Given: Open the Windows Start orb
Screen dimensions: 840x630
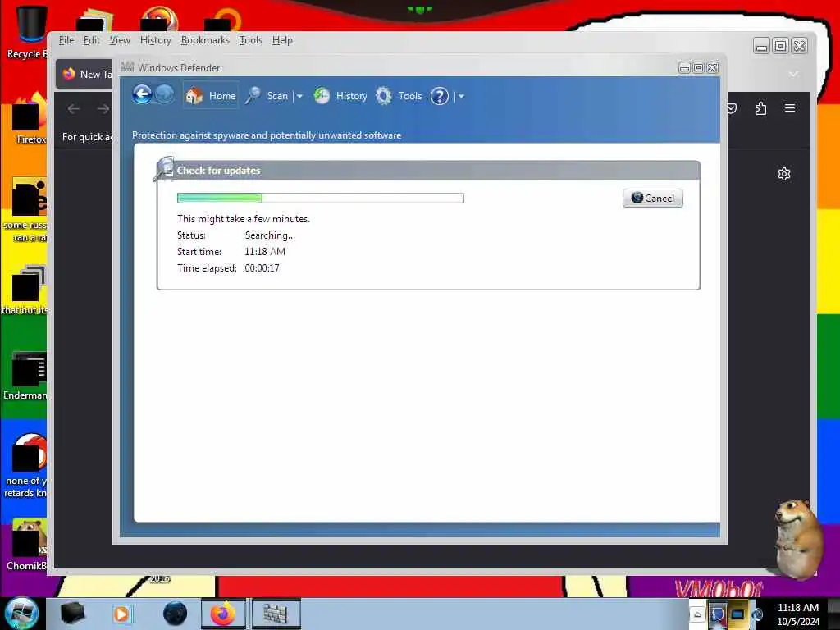Looking at the screenshot, I should click(22, 613).
